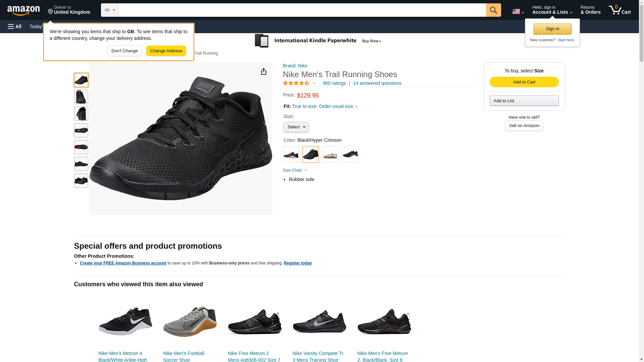Open Account & Lists menu
644x362 pixels.
point(552,10)
